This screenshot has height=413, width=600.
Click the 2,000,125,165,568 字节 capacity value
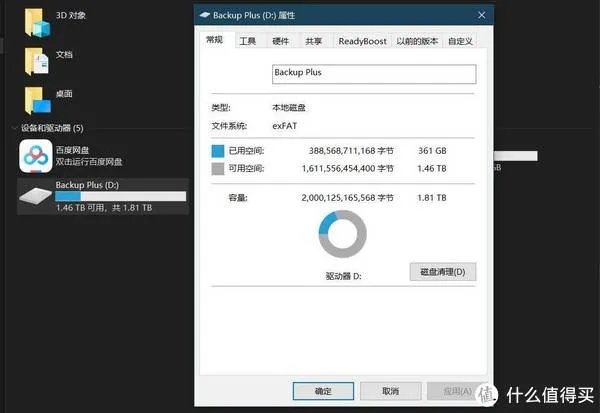click(347, 198)
